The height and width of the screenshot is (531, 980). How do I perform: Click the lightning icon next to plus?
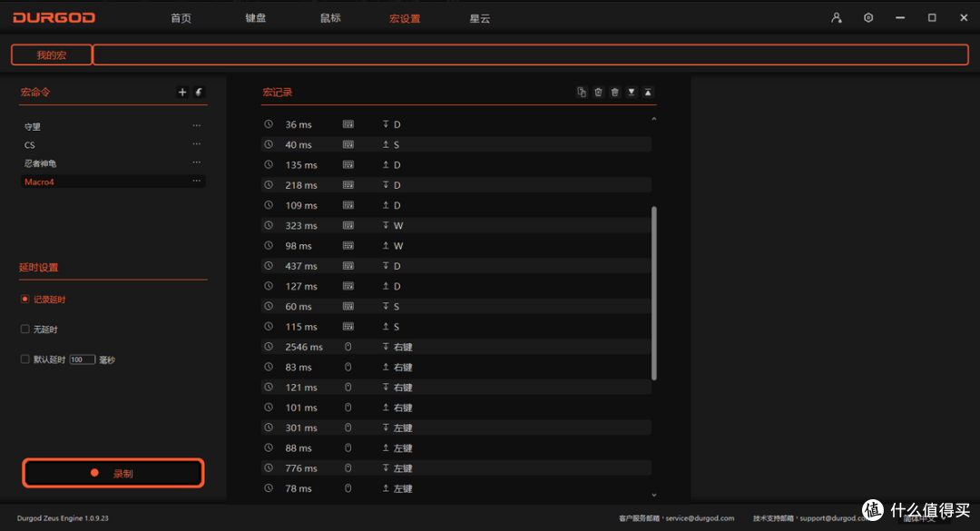(199, 92)
